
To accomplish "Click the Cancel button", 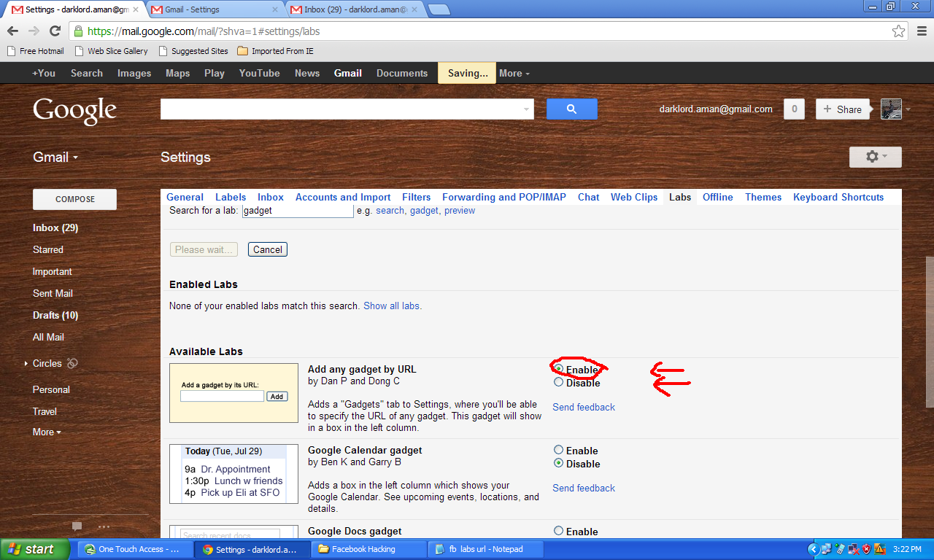I will coord(268,249).
